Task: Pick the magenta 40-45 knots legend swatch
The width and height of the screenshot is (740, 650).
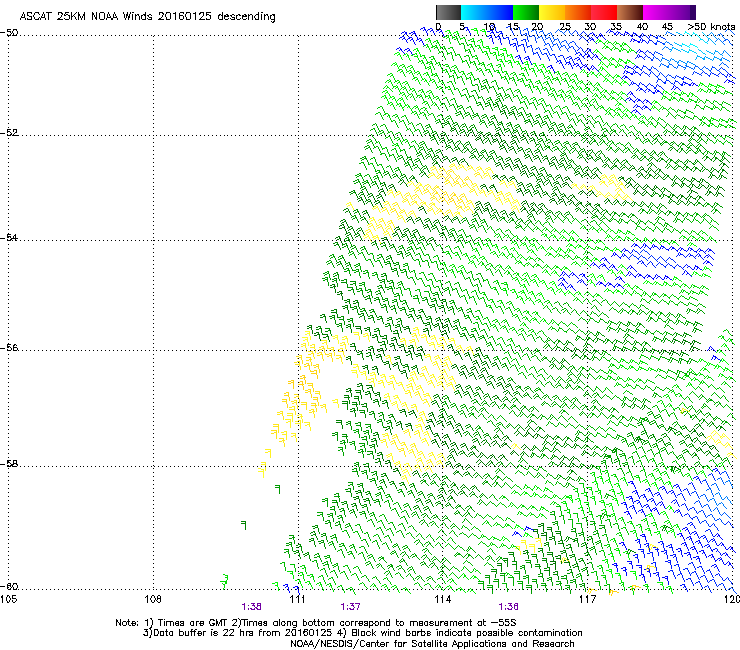Action: (x=656, y=12)
